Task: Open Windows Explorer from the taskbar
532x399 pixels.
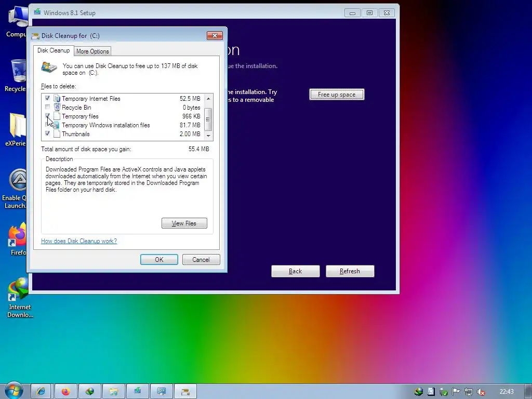Action: [114, 392]
